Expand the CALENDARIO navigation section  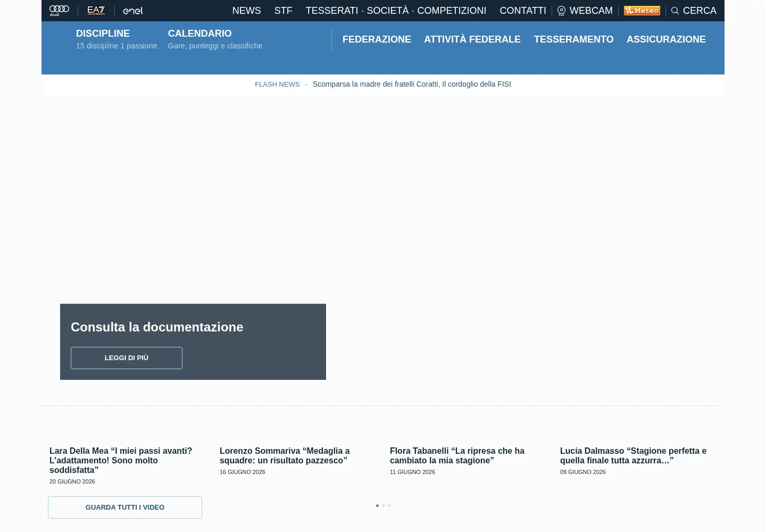click(199, 34)
